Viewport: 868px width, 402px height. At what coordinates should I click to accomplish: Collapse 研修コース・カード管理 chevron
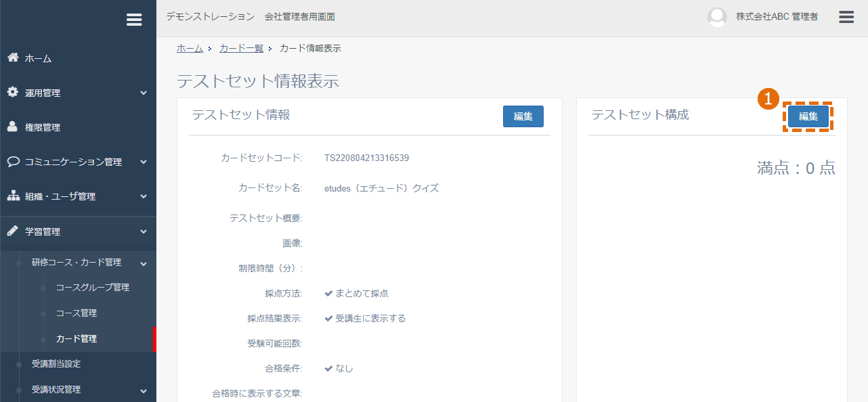point(144,263)
